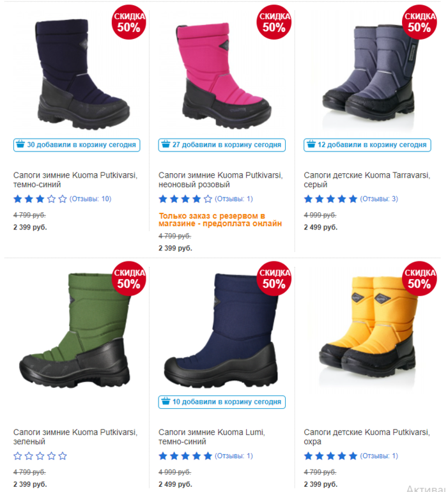Click the basket icon in the '10 добавили' badge
Image resolution: width=448 pixels, height=492 pixels.
pyautogui.click(x=166, y=402)
